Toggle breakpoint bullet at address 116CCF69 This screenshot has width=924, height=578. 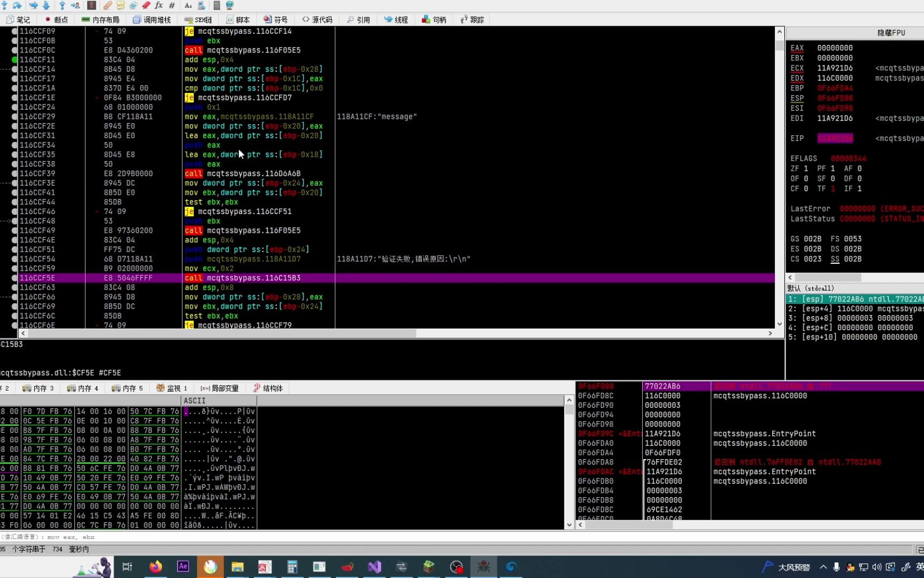click(14, 306)
